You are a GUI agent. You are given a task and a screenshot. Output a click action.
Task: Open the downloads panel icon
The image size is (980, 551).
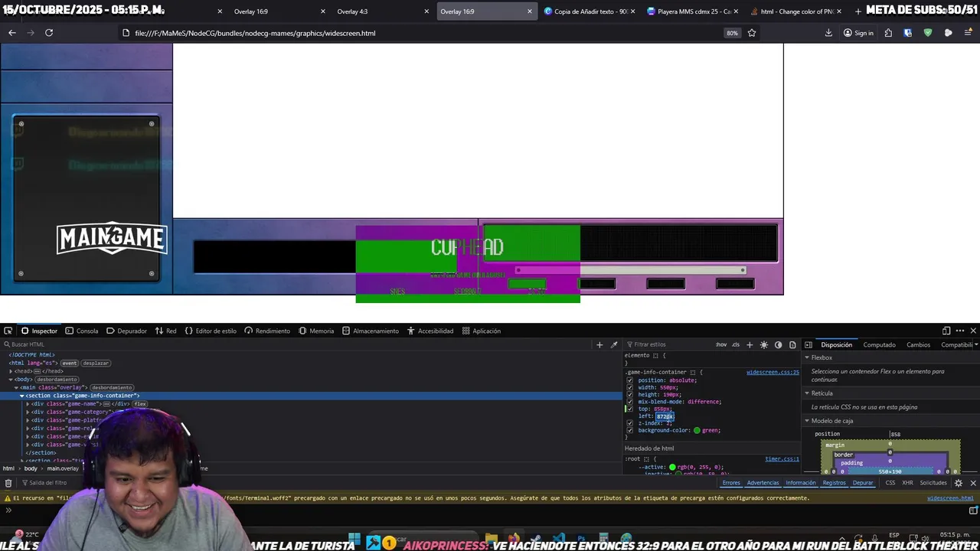pyautogui.click(x=828, y=33)
